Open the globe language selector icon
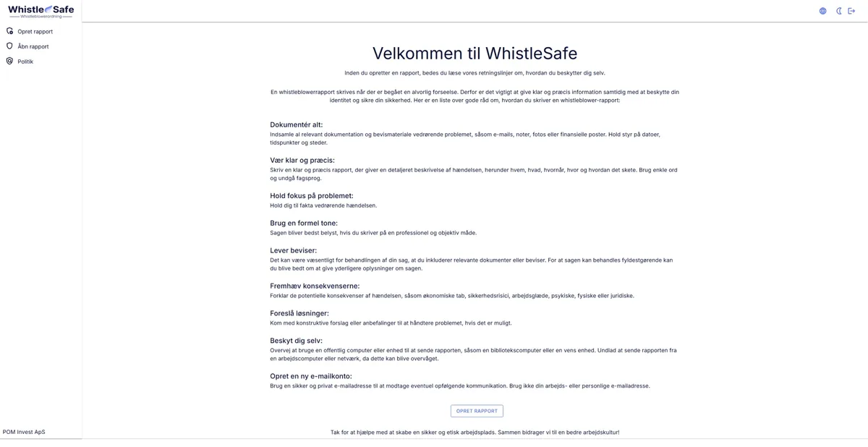 pos(822,11)
